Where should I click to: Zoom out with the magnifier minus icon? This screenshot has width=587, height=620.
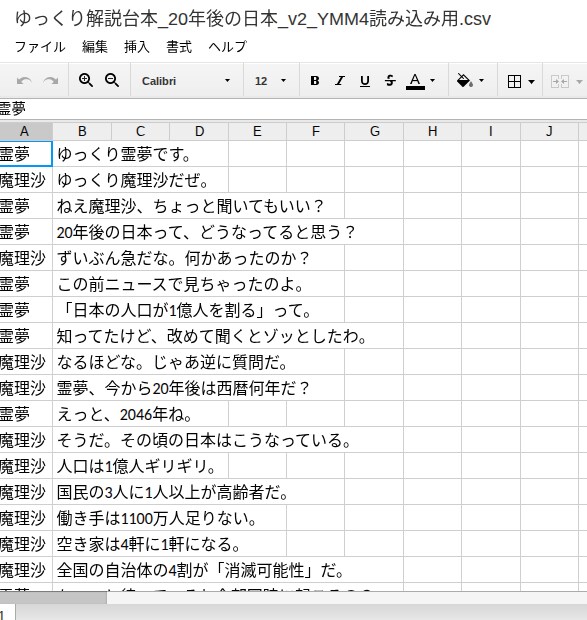[112, 81]
